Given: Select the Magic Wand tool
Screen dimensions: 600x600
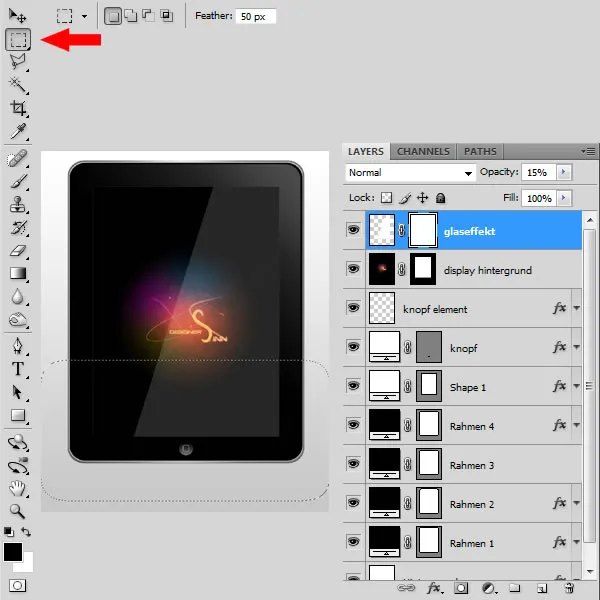Looking at the screenshot, I should pyautogui.click(x=18, y=85).
